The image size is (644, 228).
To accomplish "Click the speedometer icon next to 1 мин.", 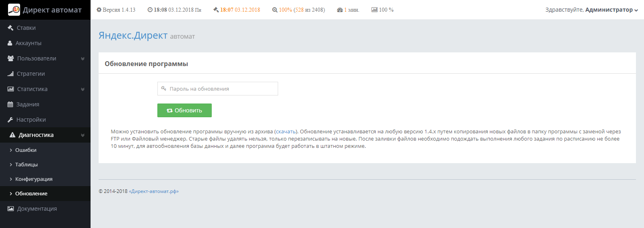I will 340,10.
